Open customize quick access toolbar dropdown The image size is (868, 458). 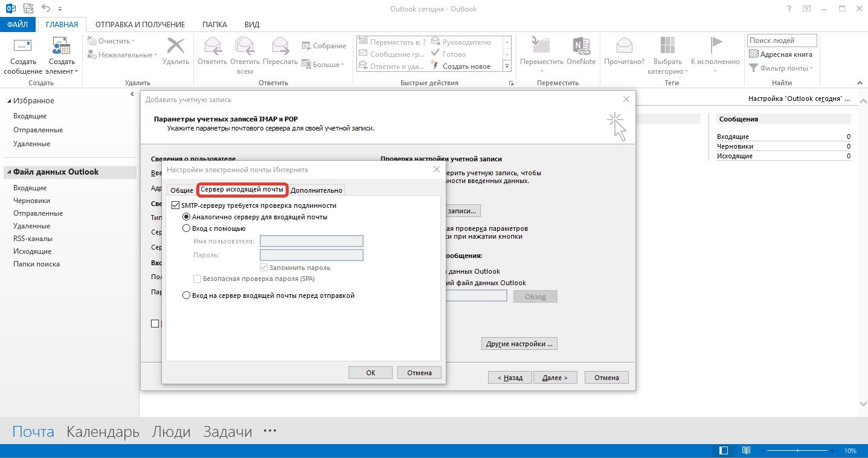pos(60,9)
